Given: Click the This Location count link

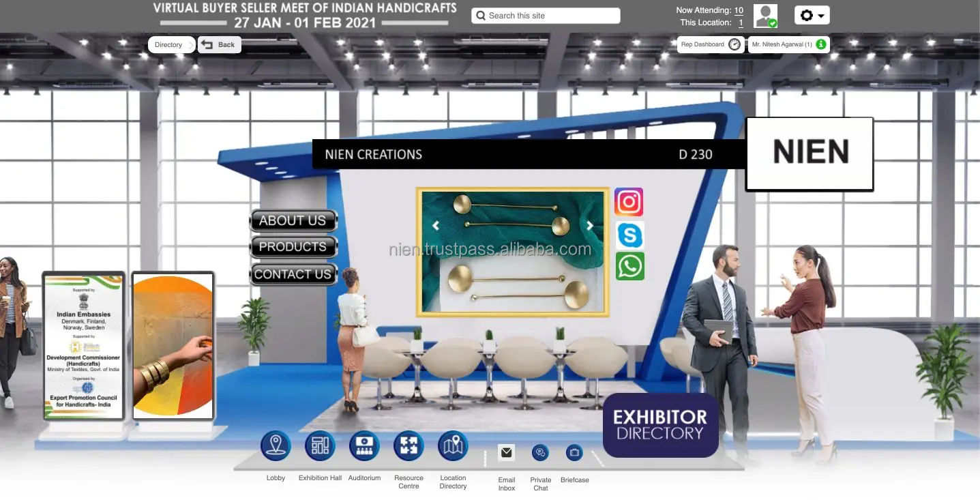Looking at the screenshot, I should (x=741, y=23).
